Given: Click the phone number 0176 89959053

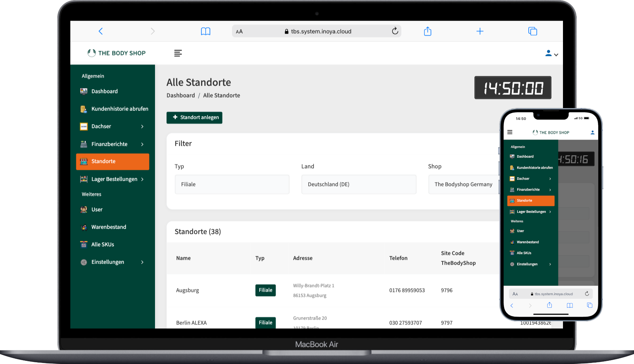Looking at the screenshot, I should [x=407, y=290].
